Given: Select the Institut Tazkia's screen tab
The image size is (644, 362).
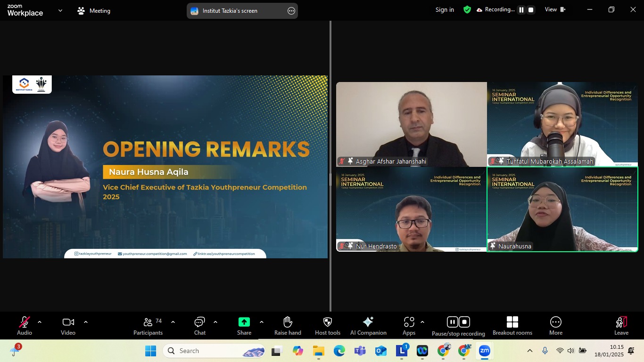Looking at the screenshot, I should (x=242, y=11).
